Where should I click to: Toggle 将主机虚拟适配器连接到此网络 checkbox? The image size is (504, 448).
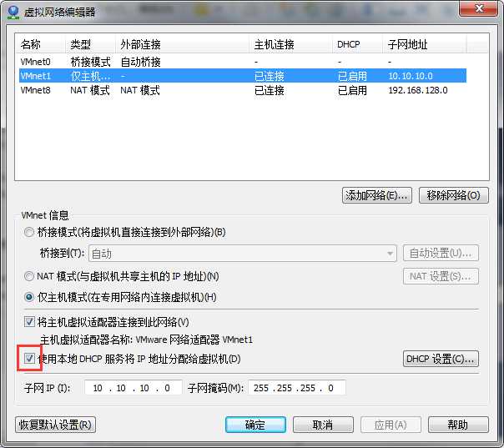pos(29,321)
